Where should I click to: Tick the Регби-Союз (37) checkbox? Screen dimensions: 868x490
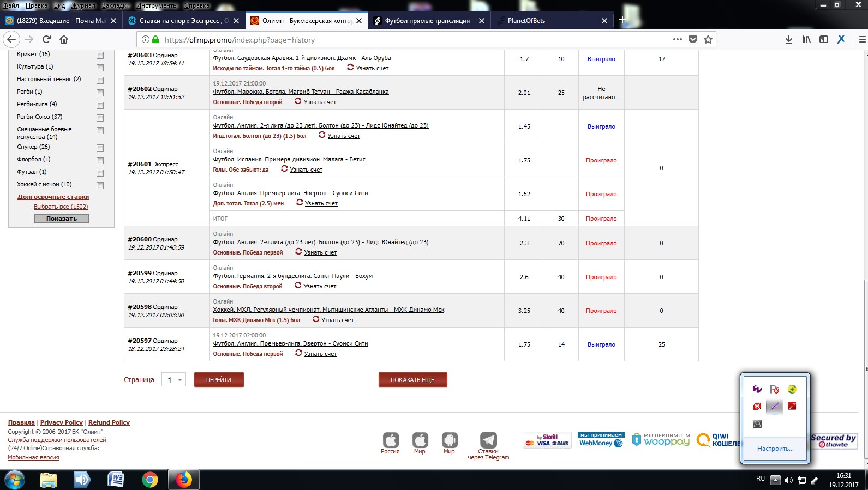click(x=100, y=118)
